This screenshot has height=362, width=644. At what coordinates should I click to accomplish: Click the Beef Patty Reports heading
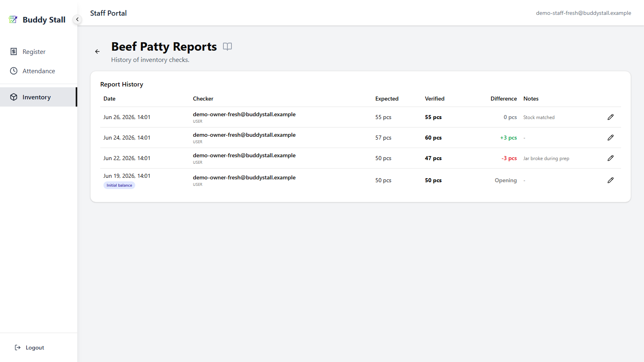click(x=164, y=47)
